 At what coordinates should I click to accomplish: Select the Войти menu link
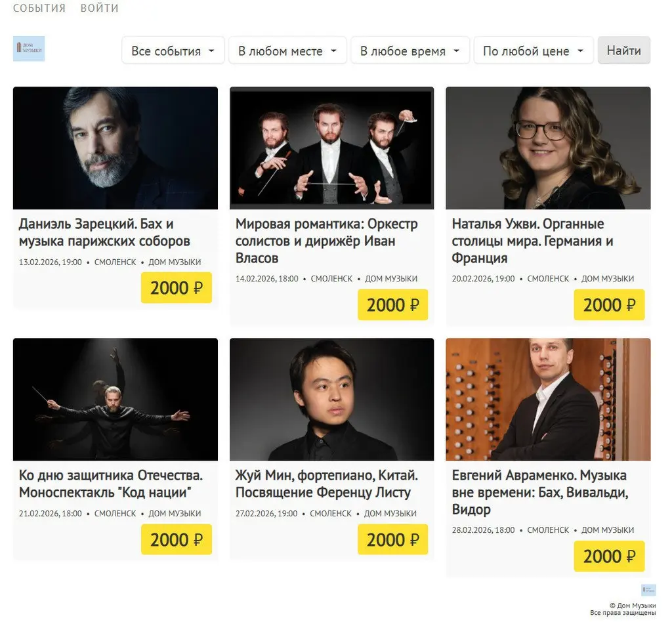99,9
